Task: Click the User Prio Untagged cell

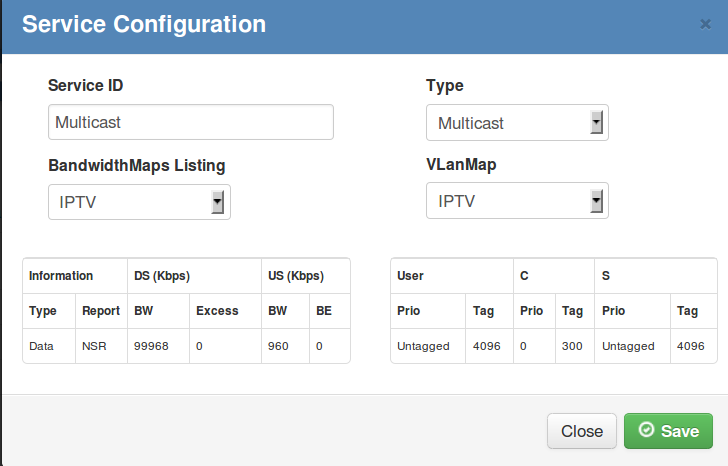Action: (x=423, y=346)
